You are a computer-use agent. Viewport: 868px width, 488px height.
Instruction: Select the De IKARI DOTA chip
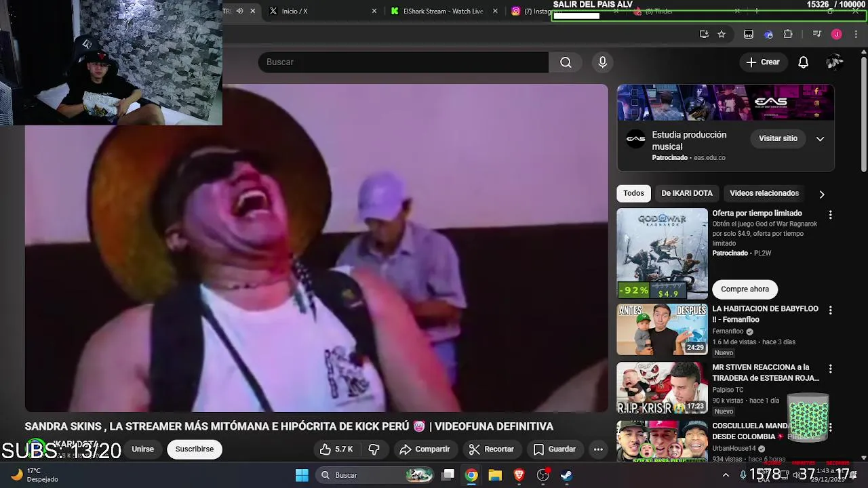coord(687,193)
